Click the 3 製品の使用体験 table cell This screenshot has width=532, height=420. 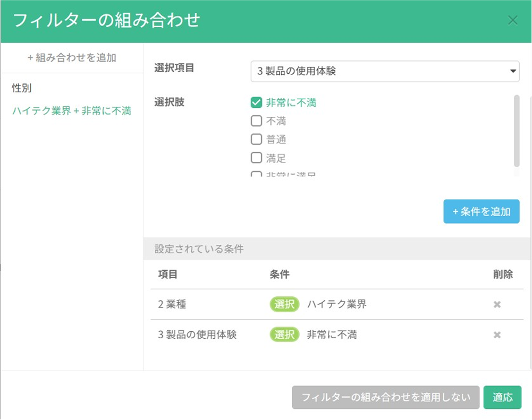coord(197,335)
